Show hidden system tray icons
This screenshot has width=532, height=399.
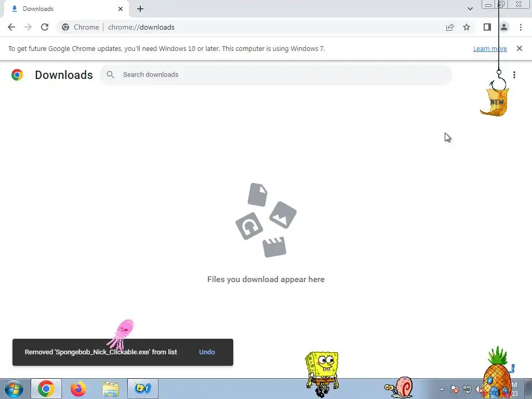click(x=442, y=389)
